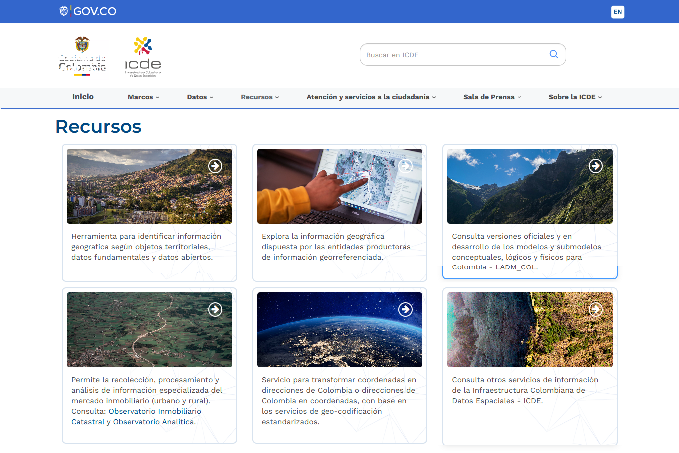The width and height of the screenshot is (679, 453).
Task: Click the Gobierno de Colombia logo
Action: tap(81, 56)
